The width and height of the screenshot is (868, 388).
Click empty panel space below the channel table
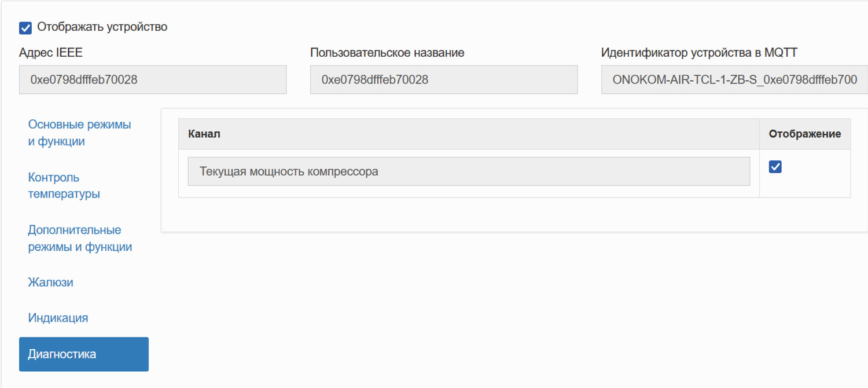[509, 215]
